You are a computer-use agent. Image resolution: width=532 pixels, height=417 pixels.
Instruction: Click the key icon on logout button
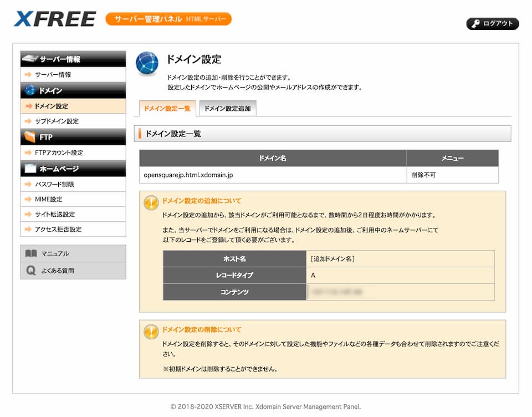[475, 24]
